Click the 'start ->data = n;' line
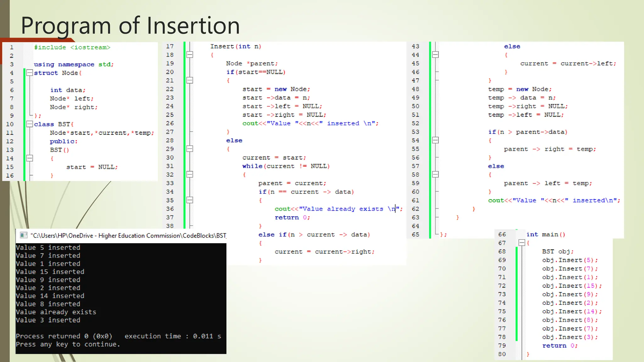This screenshot has height=362, width=644. pyautogui.click(x=276, y=98)
